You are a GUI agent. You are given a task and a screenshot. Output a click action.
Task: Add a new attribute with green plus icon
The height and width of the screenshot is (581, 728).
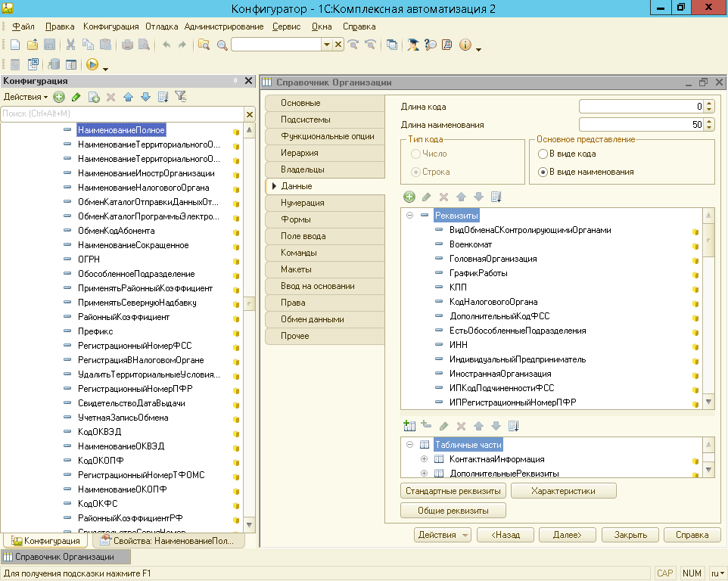(409, 197)
